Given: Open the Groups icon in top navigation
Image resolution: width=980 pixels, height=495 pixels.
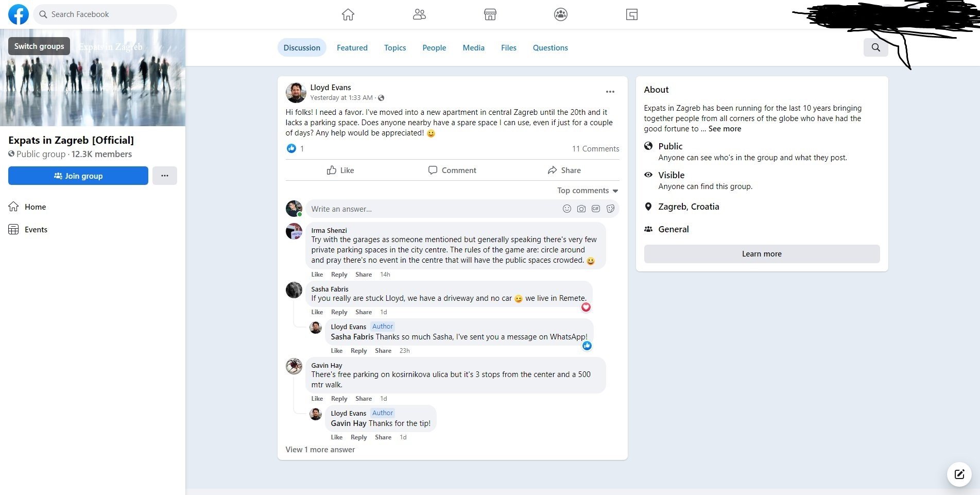Looking at the screenshot, I should click(561, 14).
